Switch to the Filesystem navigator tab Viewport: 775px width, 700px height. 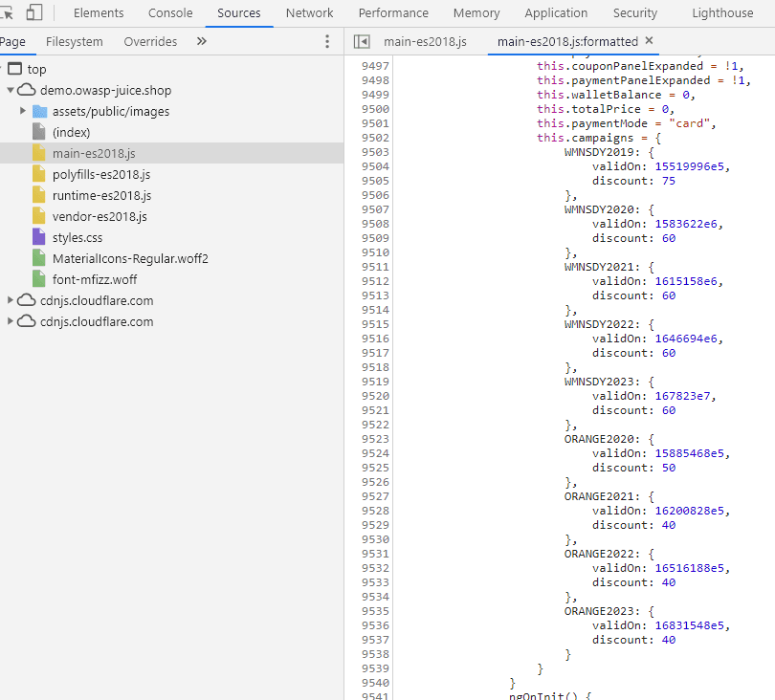tap(74, 42)
